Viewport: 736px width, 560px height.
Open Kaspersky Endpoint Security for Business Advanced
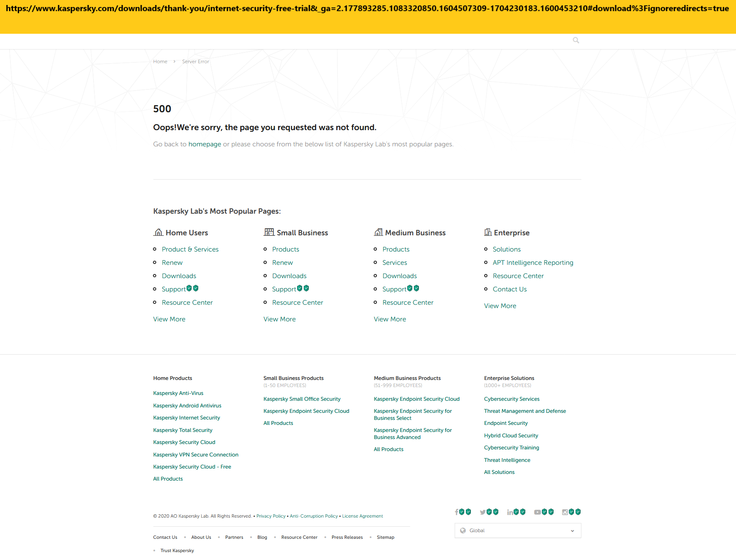pos(413,434)
